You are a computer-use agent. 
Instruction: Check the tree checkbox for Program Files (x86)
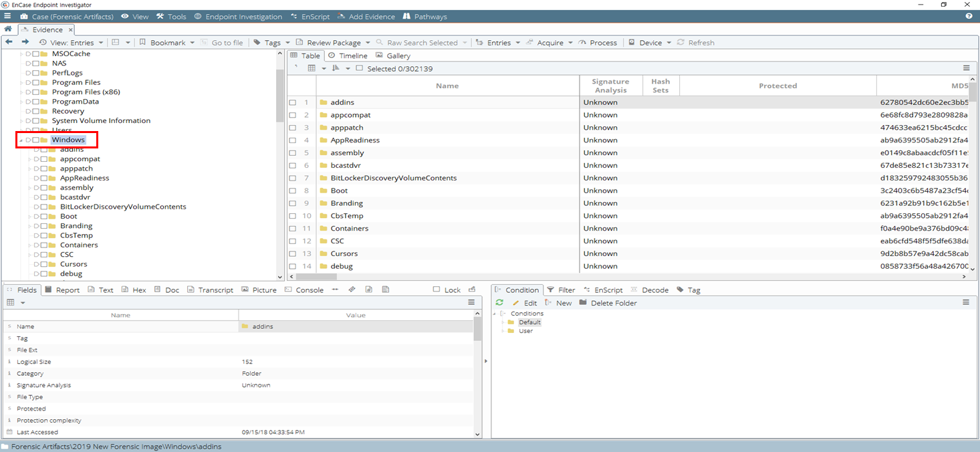pos(35,92)
